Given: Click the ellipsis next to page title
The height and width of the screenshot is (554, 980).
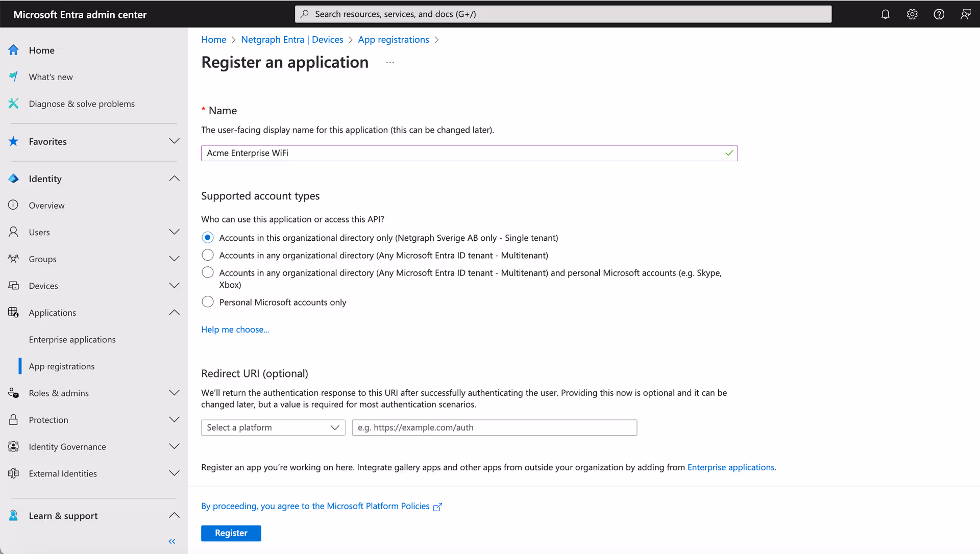Looking at the screenshot, I should pyautogui.click(x=390, y=62).
